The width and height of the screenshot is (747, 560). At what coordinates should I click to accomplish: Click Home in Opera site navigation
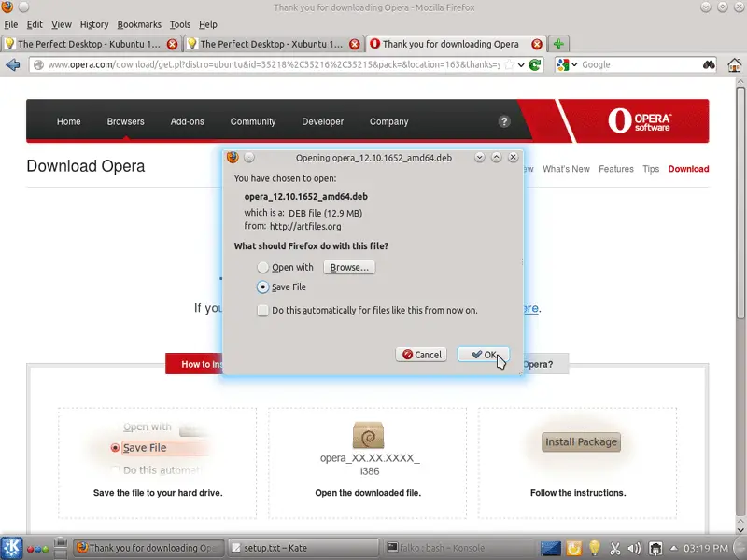(x=68, y=121)
